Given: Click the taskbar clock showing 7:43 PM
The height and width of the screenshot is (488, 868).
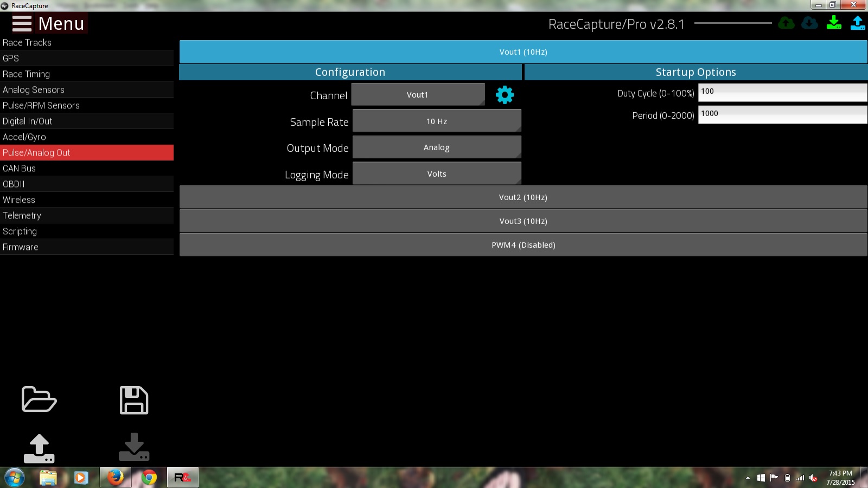Looking at the screenshot, I should tap(840, 478).
